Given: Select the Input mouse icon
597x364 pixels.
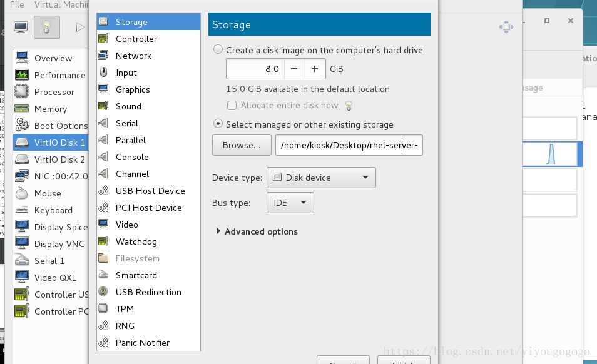Looking at the screenshot, I should (103, 73).
